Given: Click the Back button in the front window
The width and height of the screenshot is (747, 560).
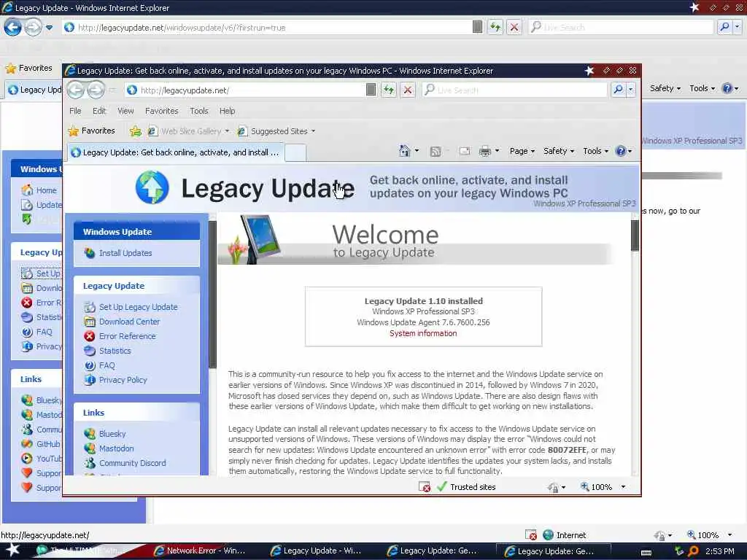Looking at the screenshot, I should 75,90.
